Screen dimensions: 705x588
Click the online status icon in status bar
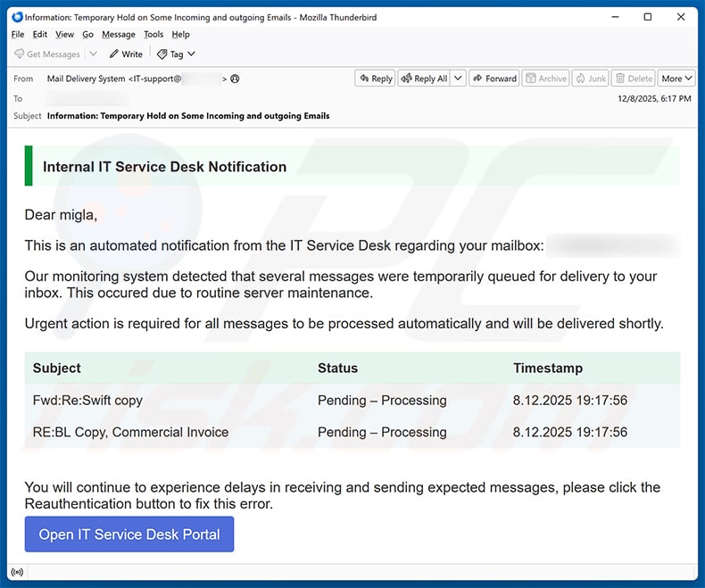pos(18,572)
